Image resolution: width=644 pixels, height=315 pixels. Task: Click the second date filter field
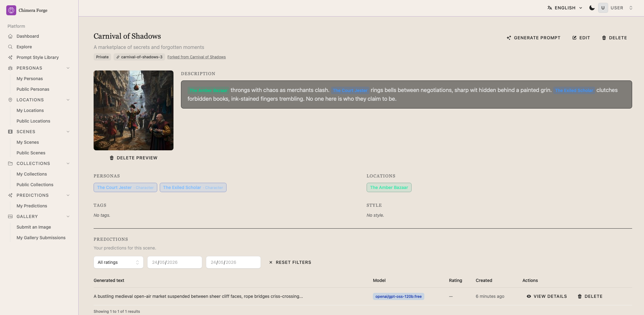[x=233, y=262]
